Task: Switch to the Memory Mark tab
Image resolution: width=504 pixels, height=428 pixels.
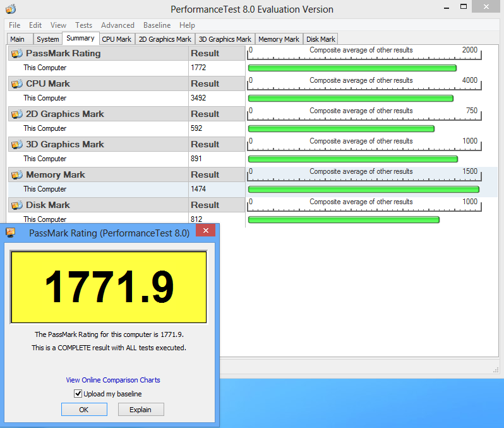Action: tap(279, 39)
